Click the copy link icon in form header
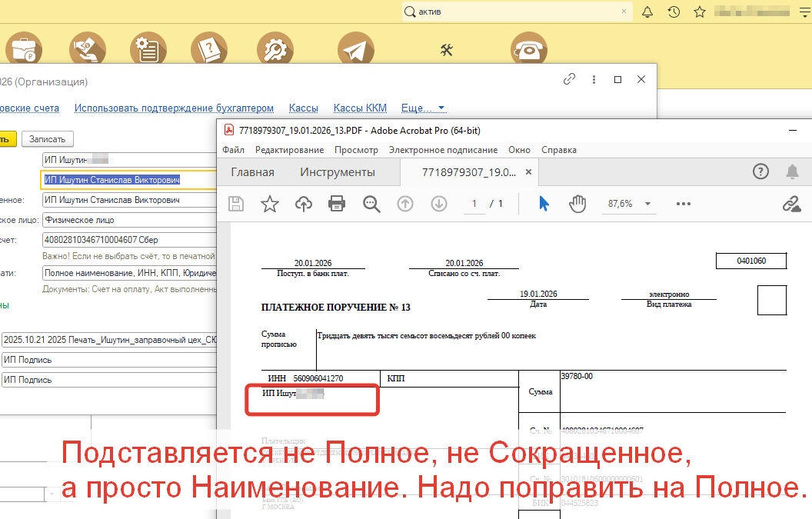 coord(569,79)
